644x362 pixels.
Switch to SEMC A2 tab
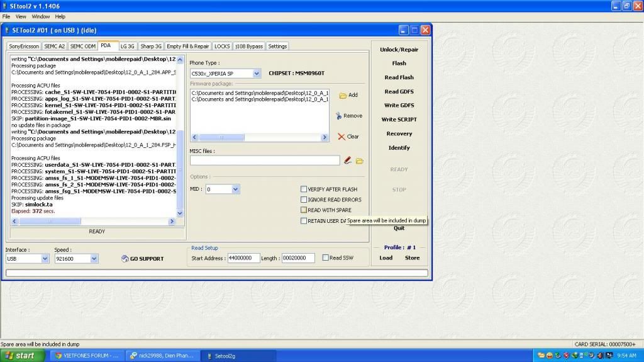[x=54, y=47]
